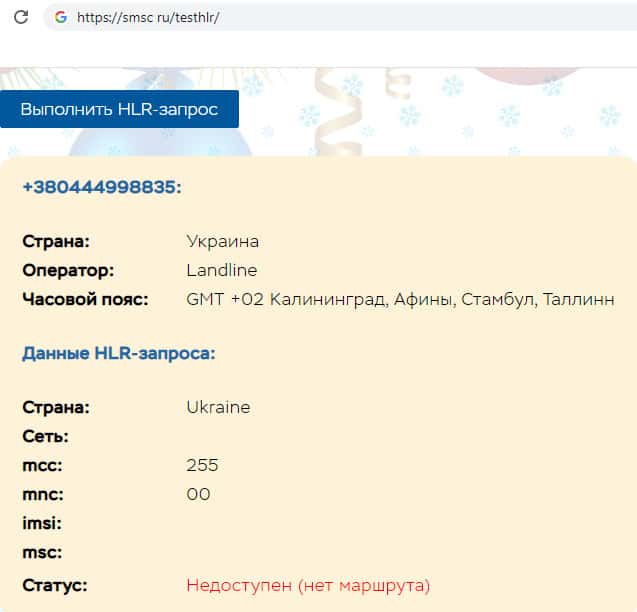637x612 pixels.
Task: Reload the current page
Action: click(21, 17)
